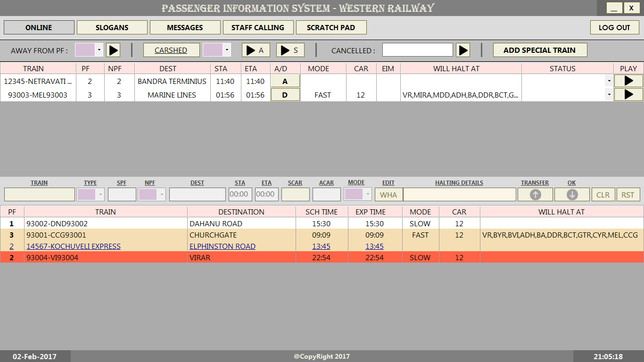
Task: Click the Transfer up-arrow button
Action: click(535, 195)
